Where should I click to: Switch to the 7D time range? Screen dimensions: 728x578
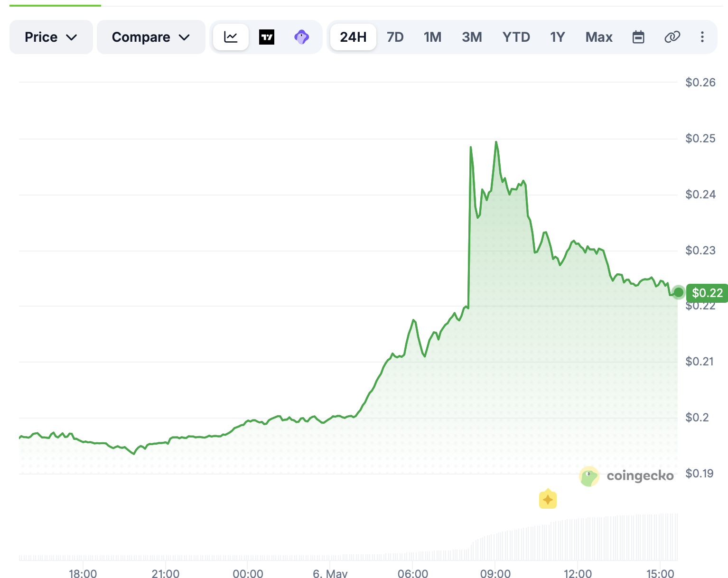point(395,37)
